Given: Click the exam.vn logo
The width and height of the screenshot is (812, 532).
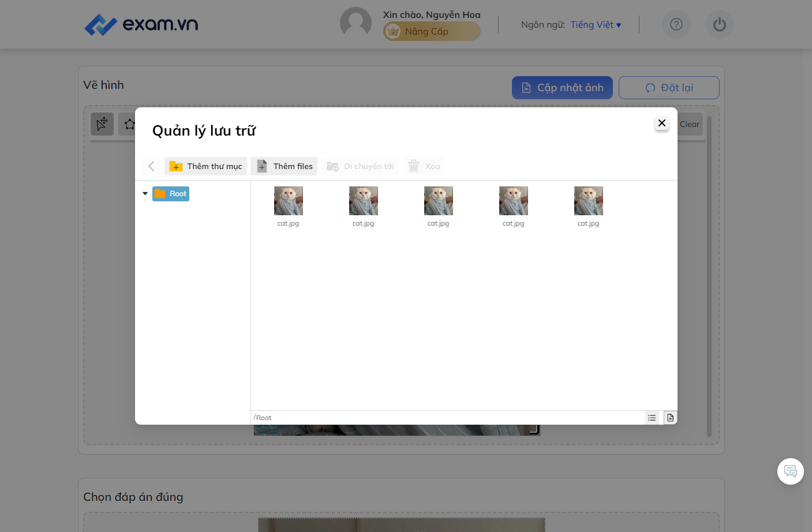Looking at the screenshot, I should click(x=141, y=24).
